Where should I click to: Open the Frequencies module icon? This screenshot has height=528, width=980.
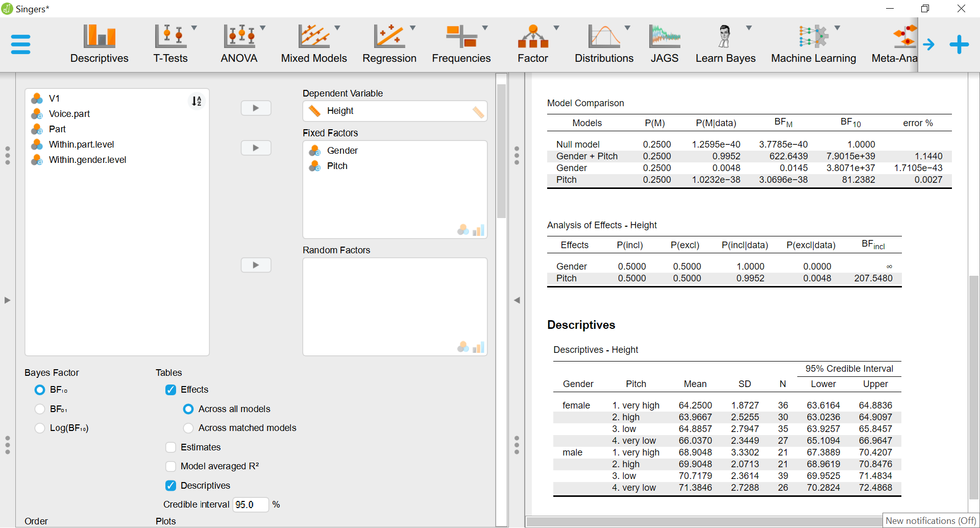(461, 37)
